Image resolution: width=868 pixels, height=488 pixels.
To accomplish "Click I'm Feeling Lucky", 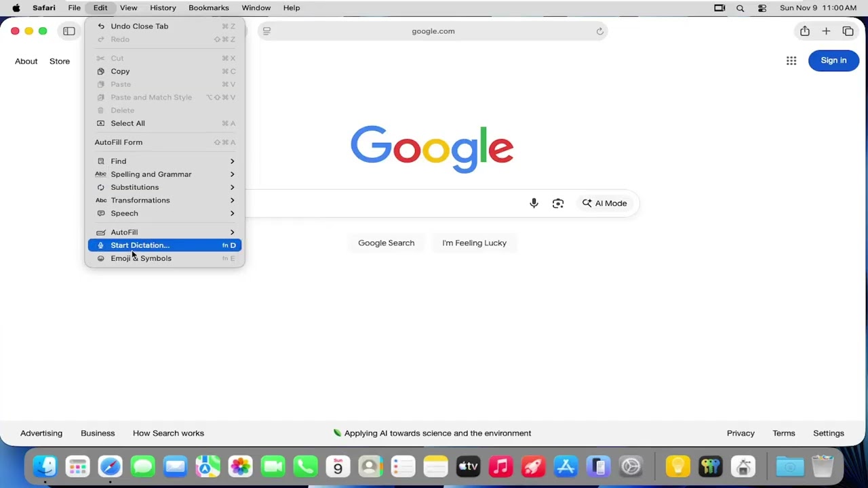I will tap(475, 243).
